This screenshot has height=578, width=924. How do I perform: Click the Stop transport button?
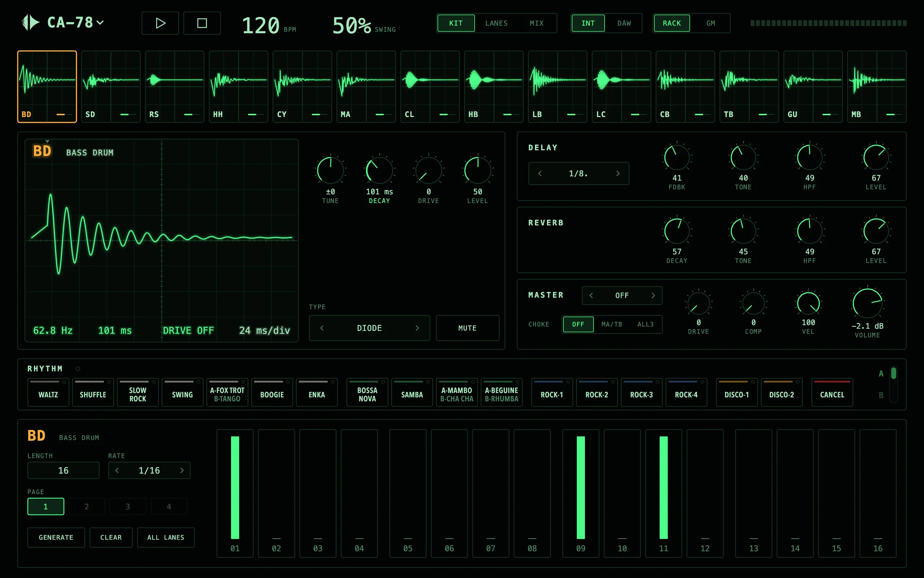(202, 23)
